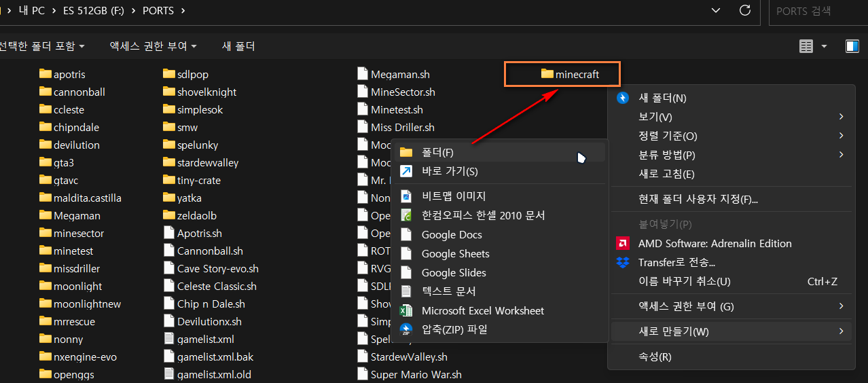Select the minecraft folder

point(570,74)
